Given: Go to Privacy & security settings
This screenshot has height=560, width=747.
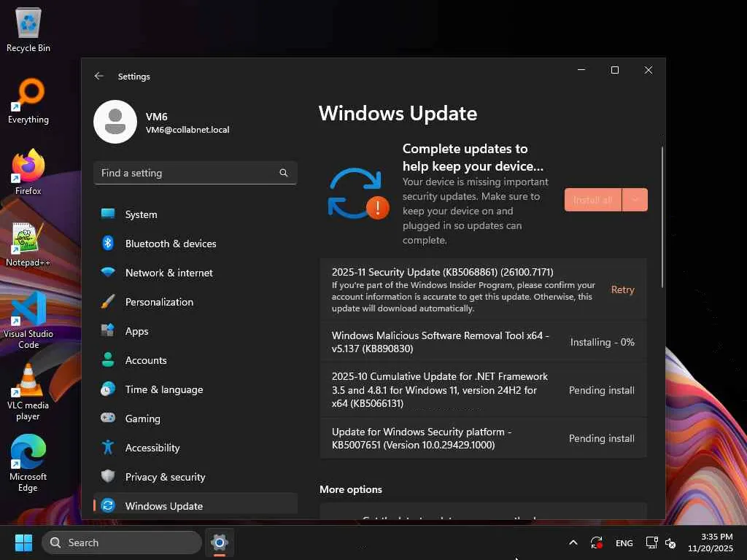Looking at the screenshot, I should [196, 477].
